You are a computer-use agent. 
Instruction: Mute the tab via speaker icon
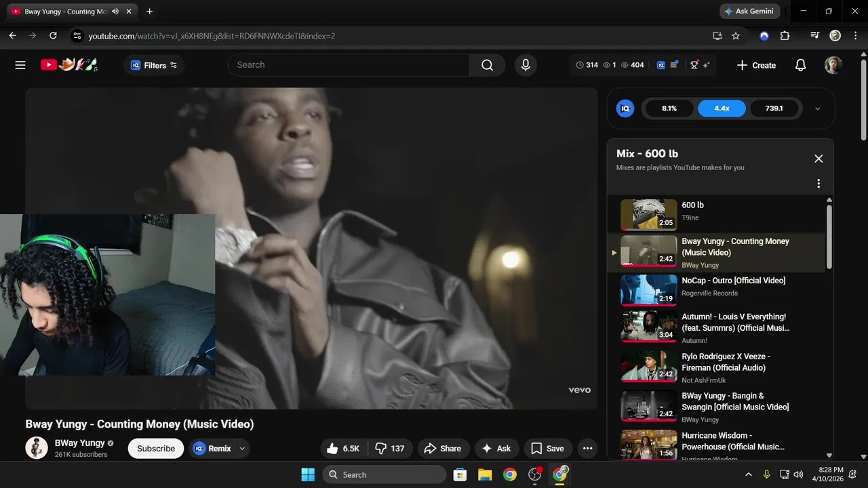pos(115,12)
